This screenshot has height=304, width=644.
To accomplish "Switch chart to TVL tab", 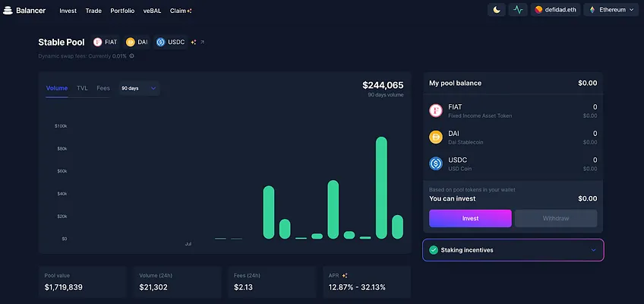I will coord(82,88).
